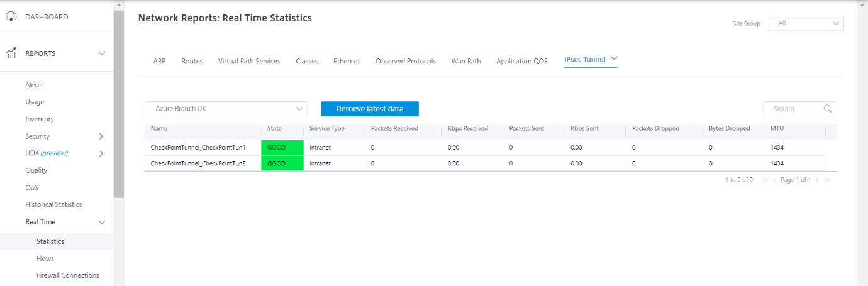Sort by Packets Dropped column header
Viewport: 868px width, 286px height.
[655, 128]
